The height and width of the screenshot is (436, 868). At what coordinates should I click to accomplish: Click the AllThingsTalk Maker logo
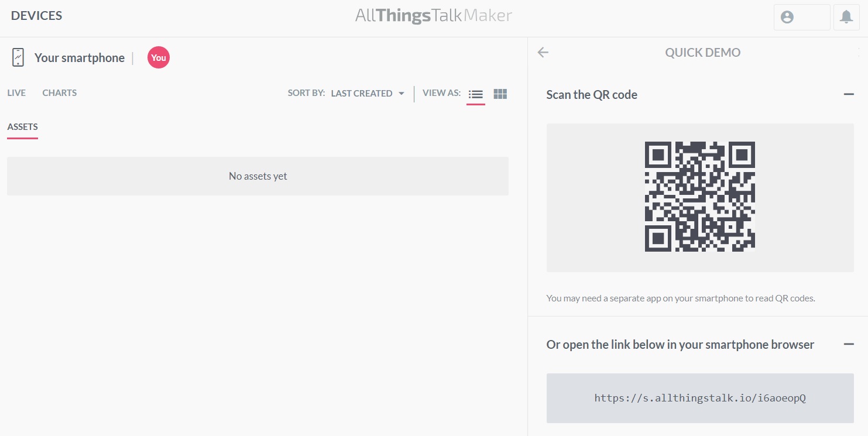(x=434, y=16)
